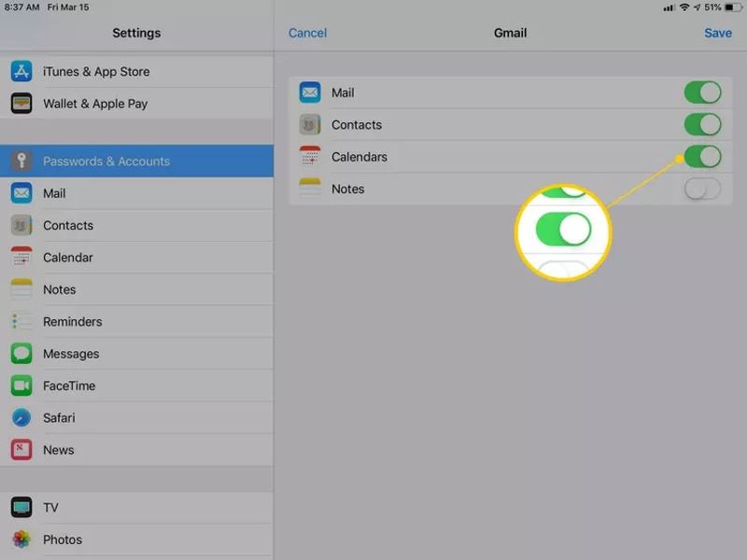The height and width of the screenshot is (560, 747).
Task: Open the Notes settings row
Action: (x=136, y=289)
